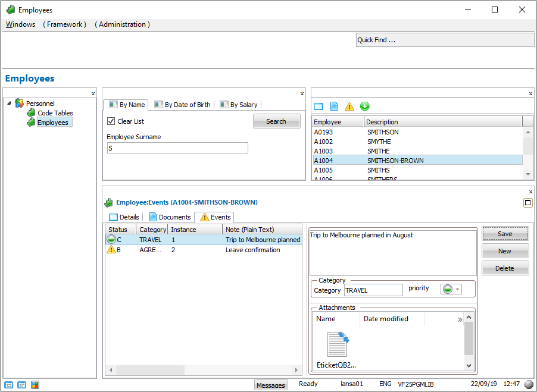Click the Details icon in employee list toolbar
537x392 pixels.
tap(318, 106)
